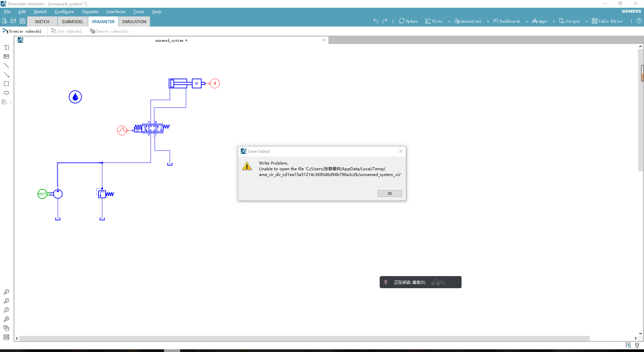Switch to SIMULATION mode tab

pos(134,21)
